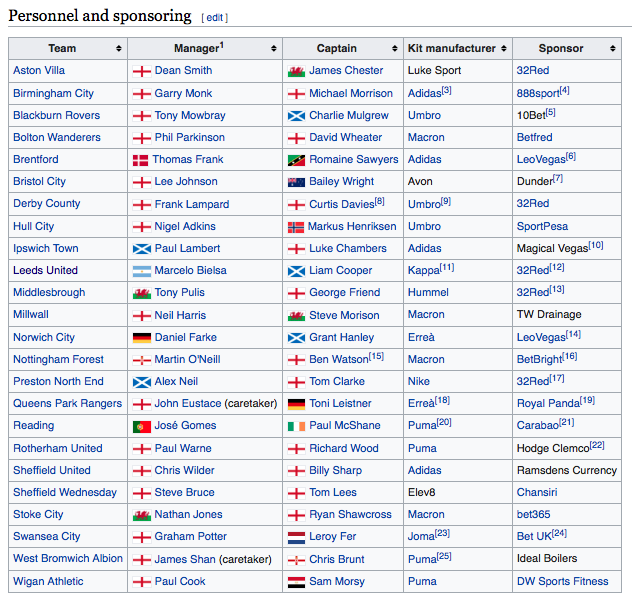Click the Australian flag beside Bailey Wright

(x=296, y=182)
